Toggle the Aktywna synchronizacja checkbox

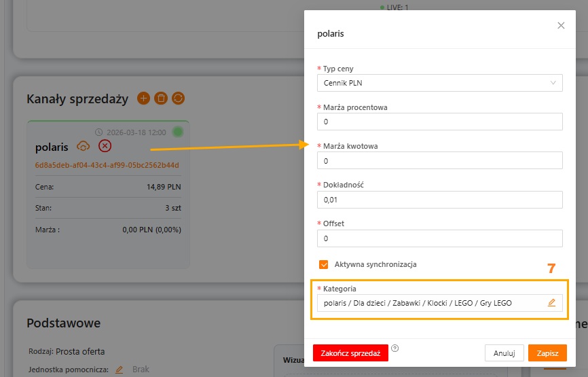pyautogui.click(x=324, y=264)
